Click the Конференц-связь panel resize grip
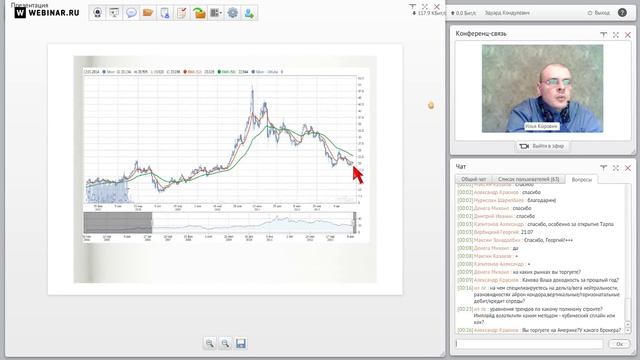This screenshot has height=360, width=640. 633,152
